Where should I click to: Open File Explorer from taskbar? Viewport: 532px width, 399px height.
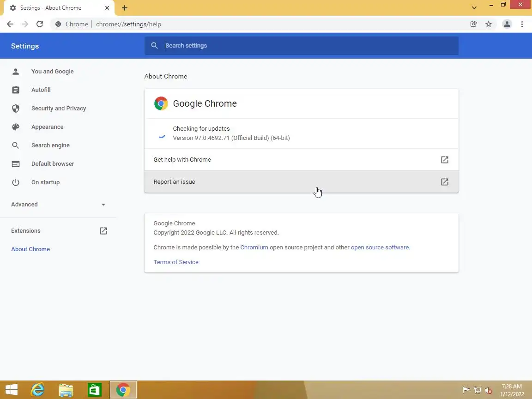[x=66, y=390]
